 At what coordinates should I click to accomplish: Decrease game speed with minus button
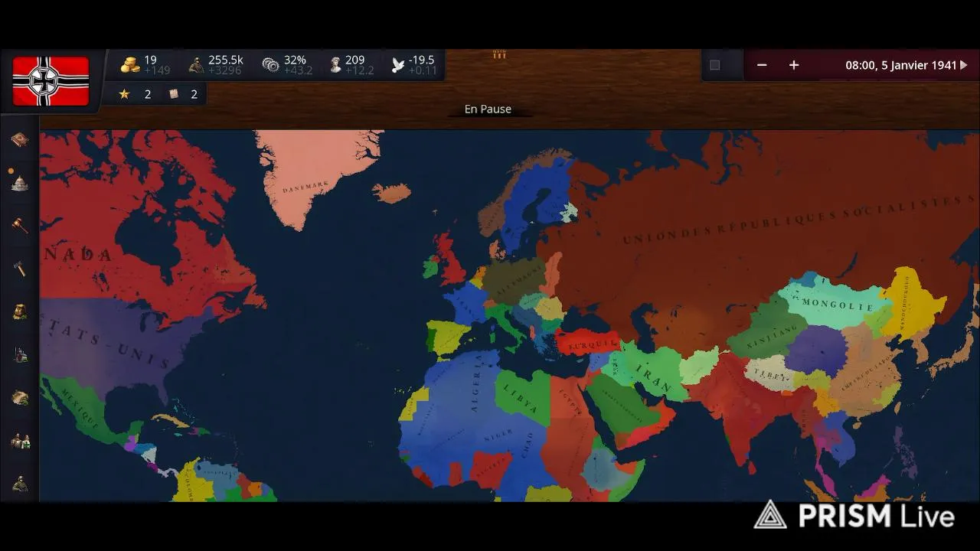[762, 65]
